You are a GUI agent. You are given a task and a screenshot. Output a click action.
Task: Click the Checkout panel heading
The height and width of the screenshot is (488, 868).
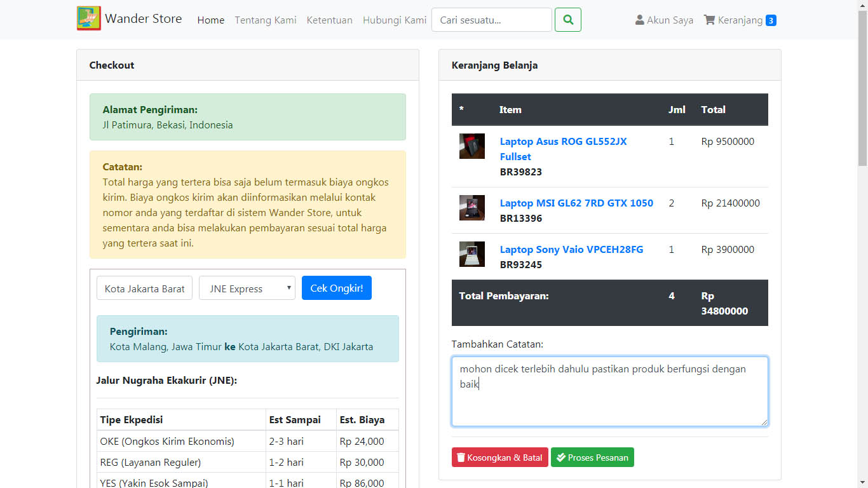pyautogui.click(x=112, y=65)
